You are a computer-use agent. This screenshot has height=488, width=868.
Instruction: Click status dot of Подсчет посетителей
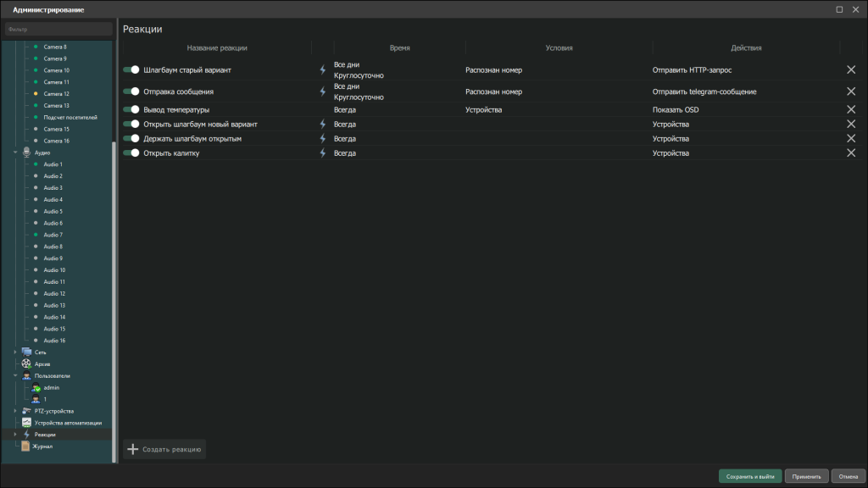[x=36, y=117]
